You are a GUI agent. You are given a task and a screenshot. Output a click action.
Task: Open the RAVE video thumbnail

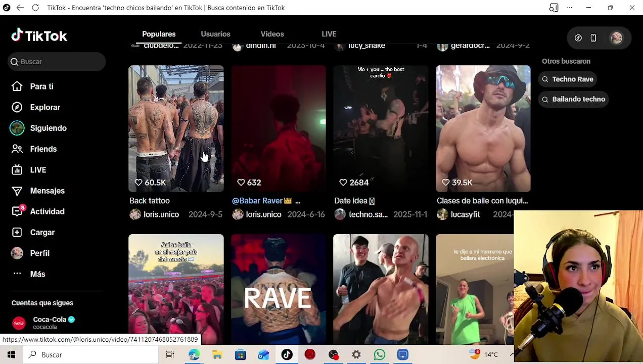tap(279, 289)
